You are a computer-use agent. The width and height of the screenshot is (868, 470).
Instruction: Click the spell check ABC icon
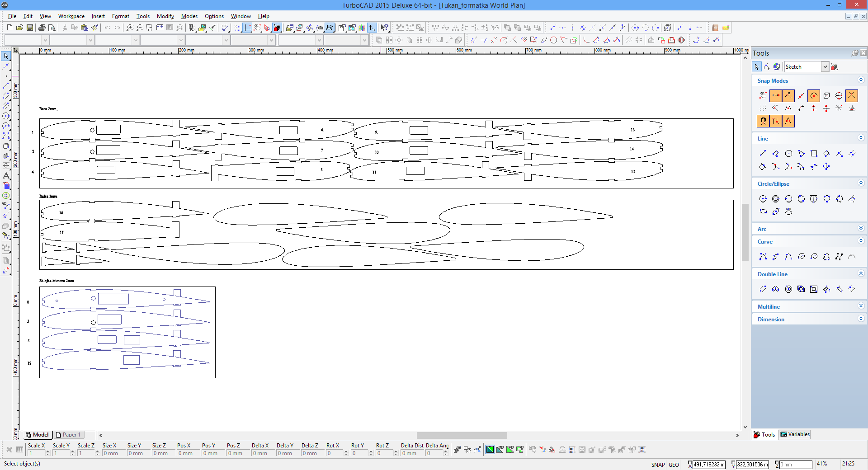coord(225,28)
